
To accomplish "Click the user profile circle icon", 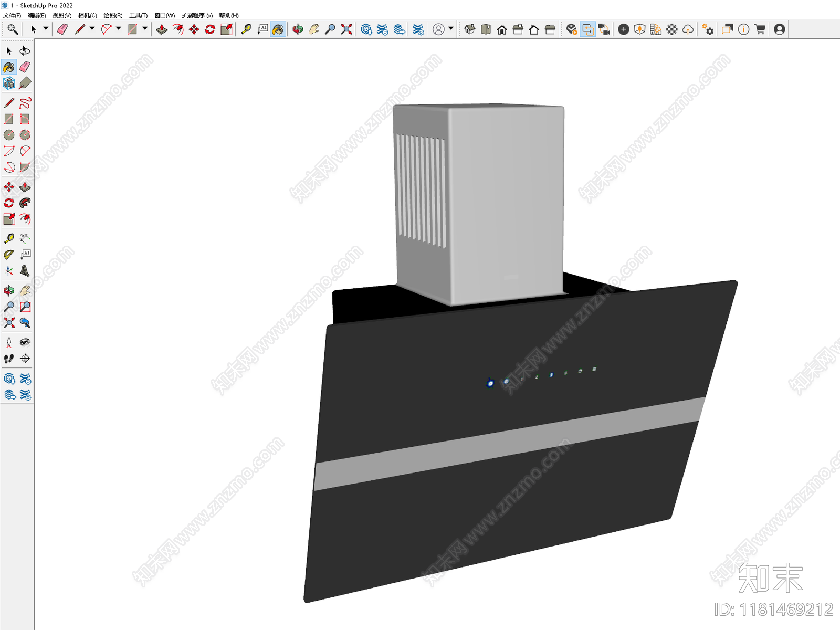I will [439, 29].
